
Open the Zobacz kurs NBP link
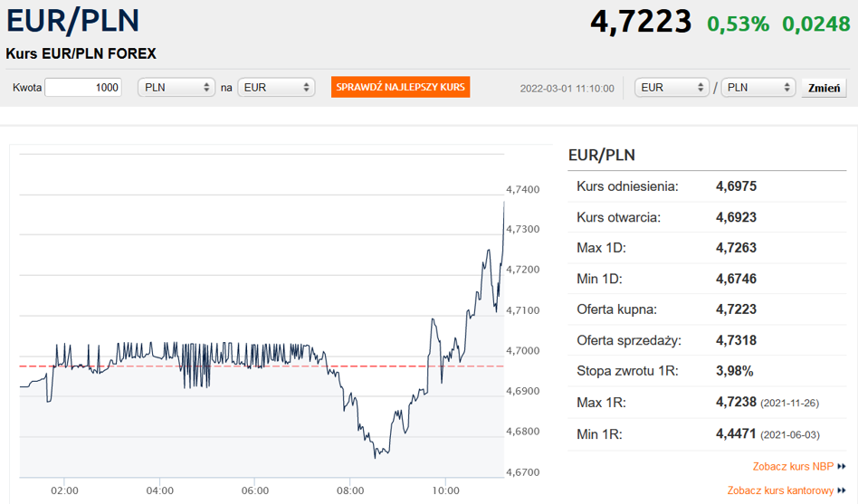(793, 467)
